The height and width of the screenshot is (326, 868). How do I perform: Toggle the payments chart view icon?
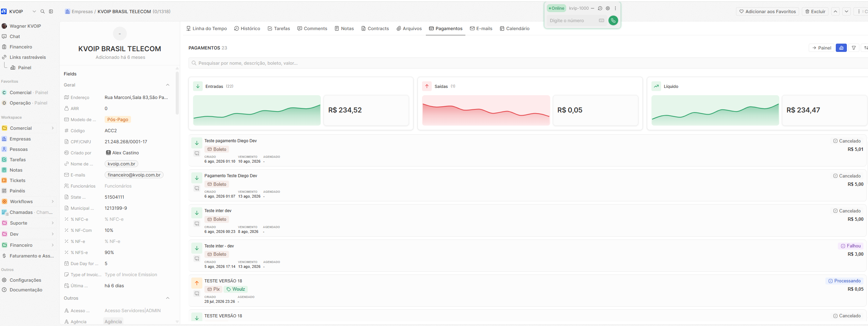841,48
